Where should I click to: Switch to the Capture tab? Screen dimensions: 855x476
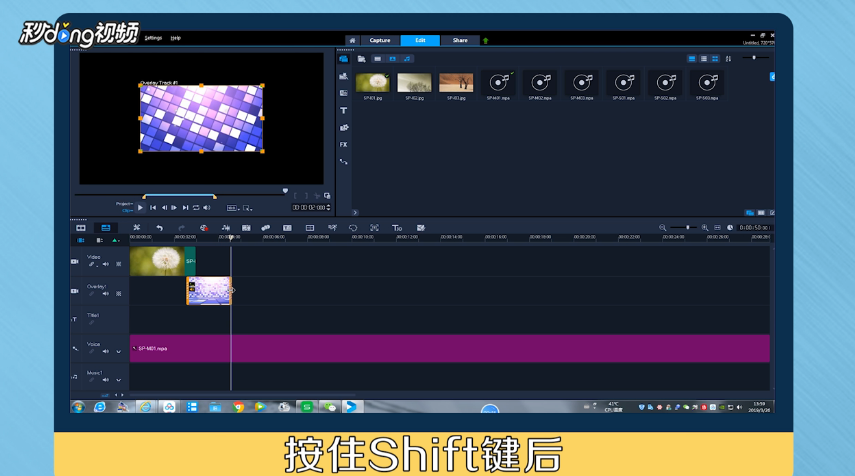point(380,40)
